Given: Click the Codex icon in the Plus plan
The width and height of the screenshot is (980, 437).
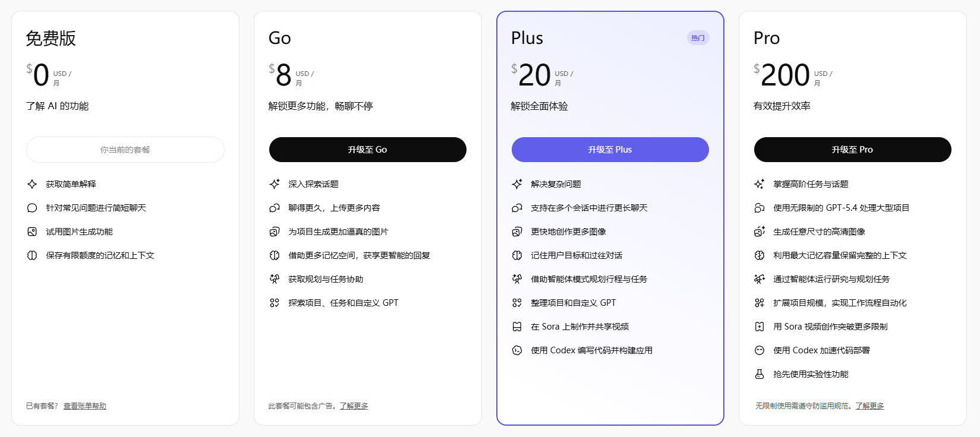Looking at the screenshot, I should 517,350.
